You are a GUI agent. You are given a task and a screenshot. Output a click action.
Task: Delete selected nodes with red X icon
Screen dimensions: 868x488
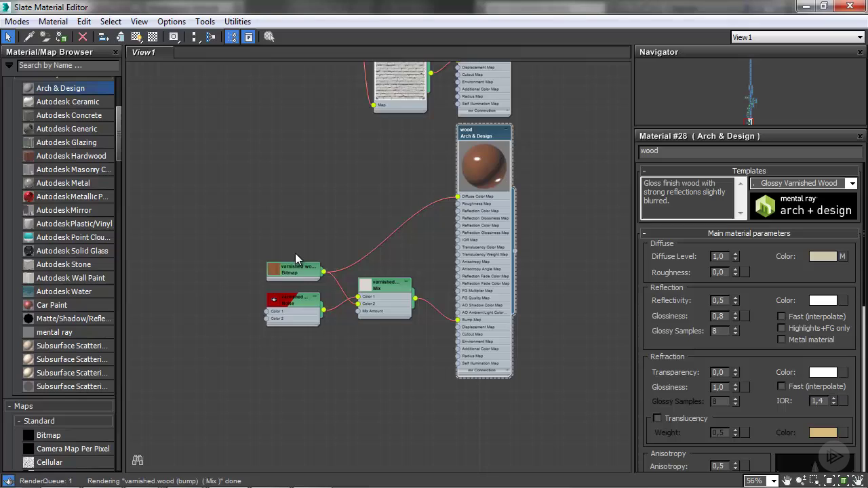(83, 37)
